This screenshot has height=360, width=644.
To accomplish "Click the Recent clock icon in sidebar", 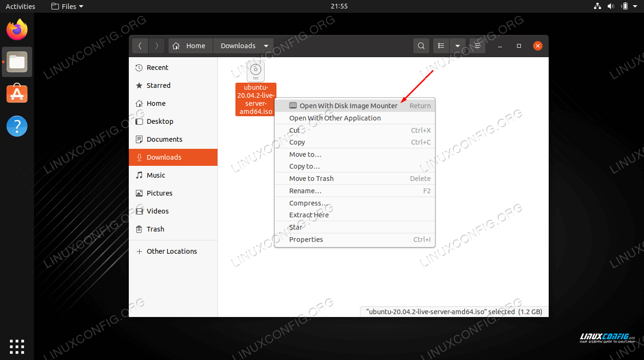I will coord(139,68).
